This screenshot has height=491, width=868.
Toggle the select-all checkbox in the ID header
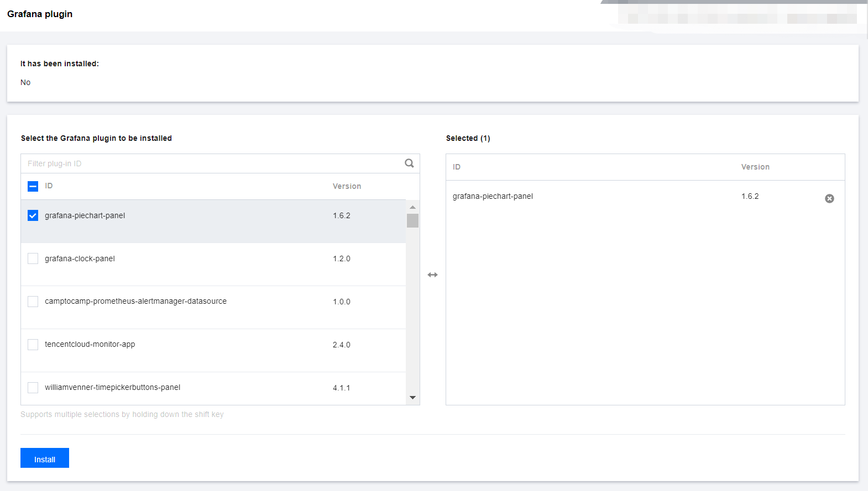[33, 186]
